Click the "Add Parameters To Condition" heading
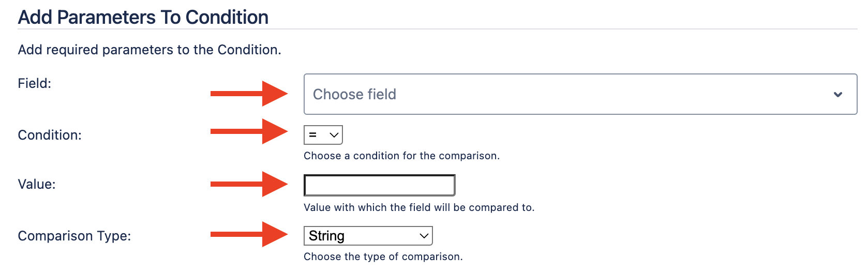The image size is (868, 272). (143, 17)
